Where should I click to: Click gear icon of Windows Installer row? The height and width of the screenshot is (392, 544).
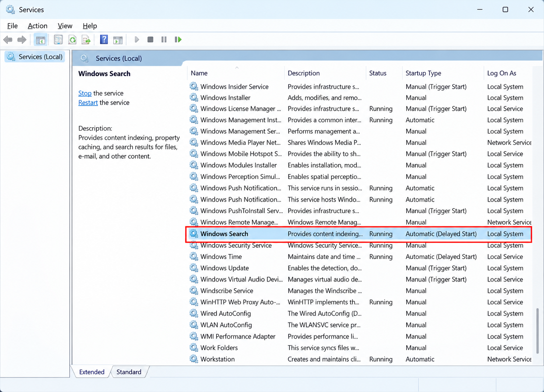click(x=194, y=98)
